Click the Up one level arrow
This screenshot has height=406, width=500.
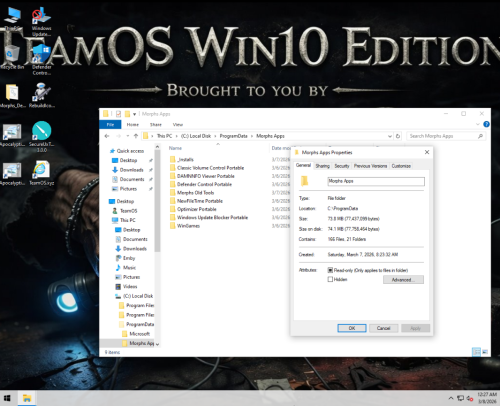pos(136,136)
